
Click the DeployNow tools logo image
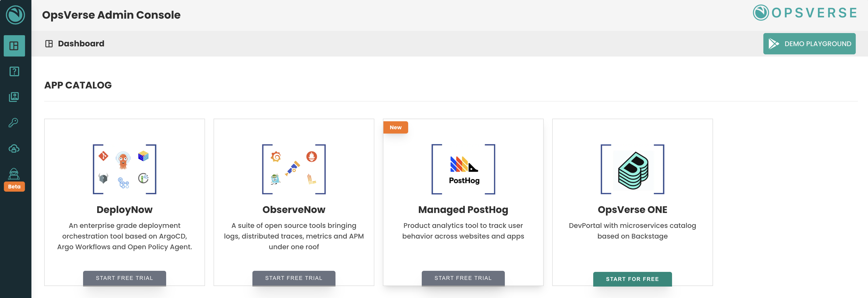[124, 169]
